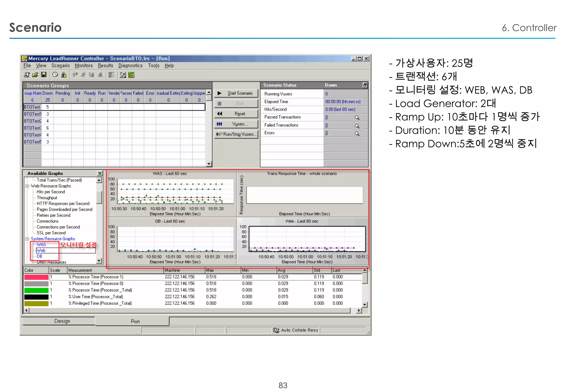
Task: Select SSL per Second graph
Action: coord(51,233)
